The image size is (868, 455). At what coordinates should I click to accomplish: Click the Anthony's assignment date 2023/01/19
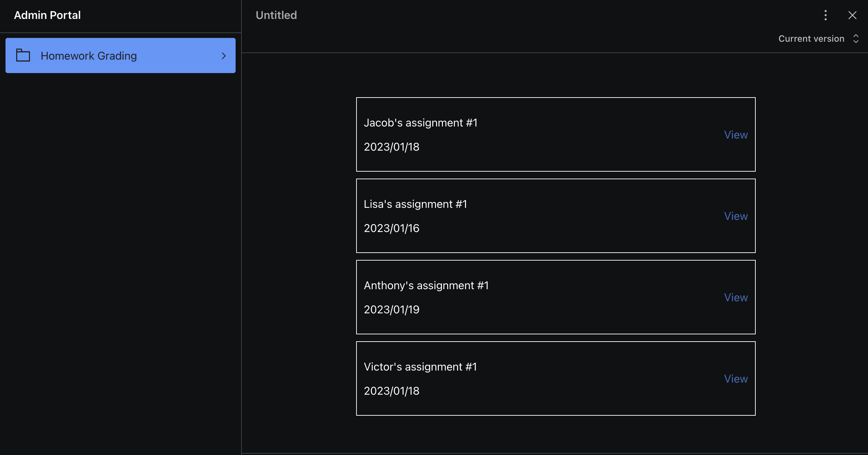click(x=392, y=309)
